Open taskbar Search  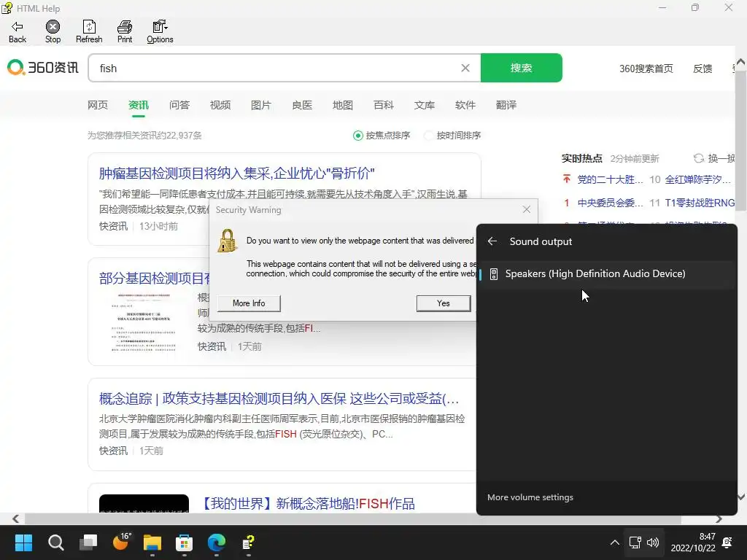tap(55, 542)
